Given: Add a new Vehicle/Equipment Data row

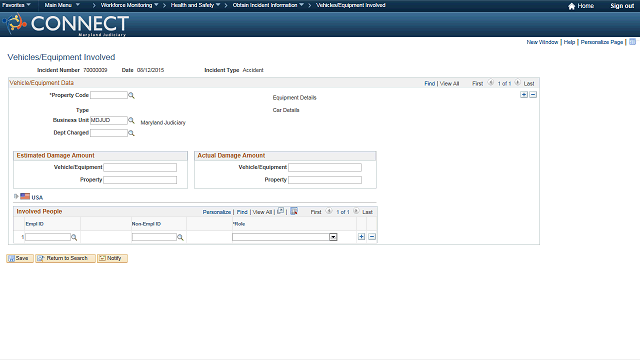Looking at the screenshot, I should [x=524, y=95].
